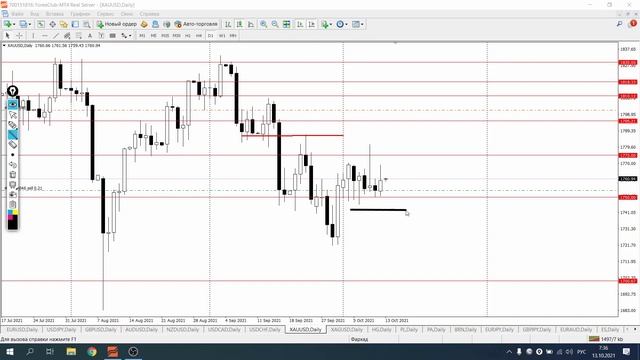This screenshot has width=640, height=360.
Task: Click the search magnifier at toolbar right
Action: 620,24
